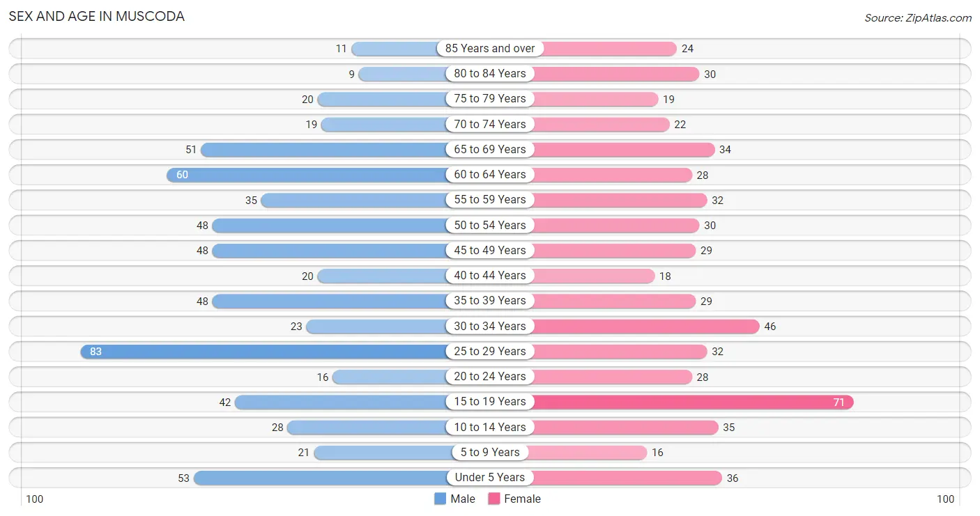
Task: Click the blue Male legend swatch
Action: click(x=440, y=499)
